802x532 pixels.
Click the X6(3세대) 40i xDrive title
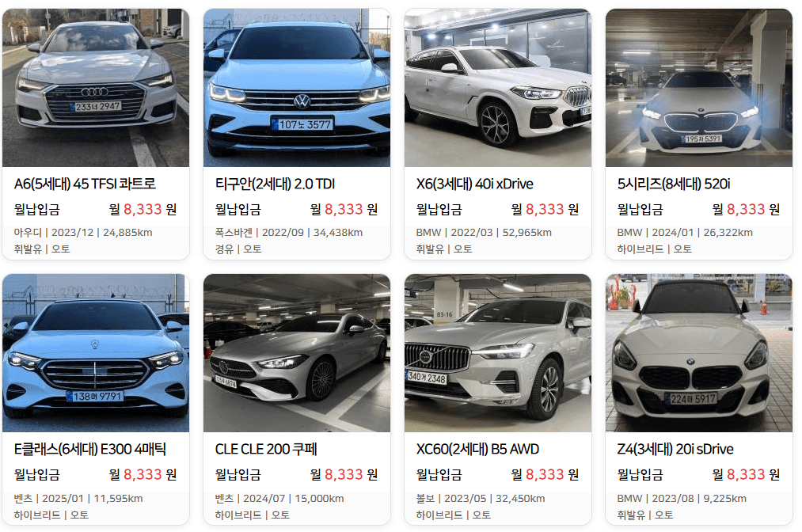(x=475, y=184)
